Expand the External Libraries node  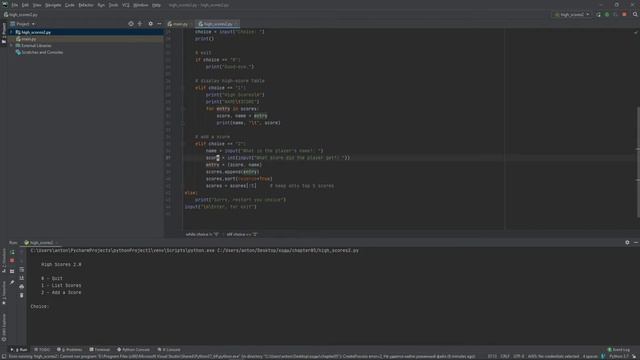pos(11,46)
